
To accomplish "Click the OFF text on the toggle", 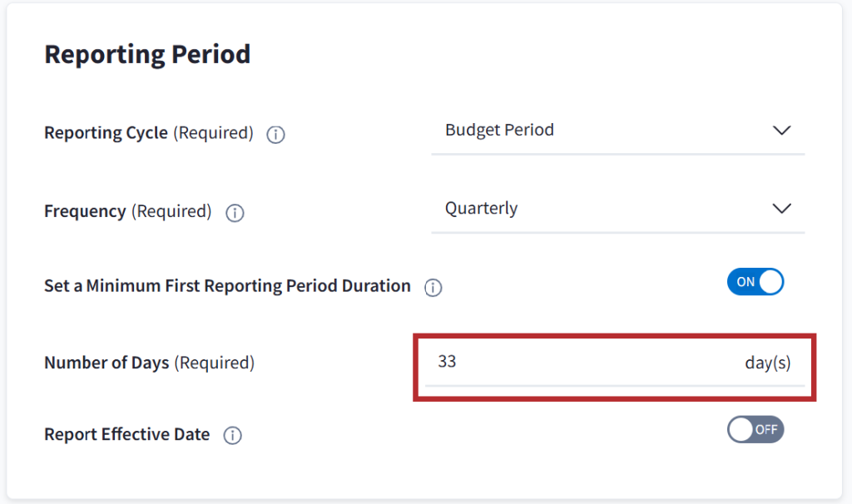I will [766, 430].
